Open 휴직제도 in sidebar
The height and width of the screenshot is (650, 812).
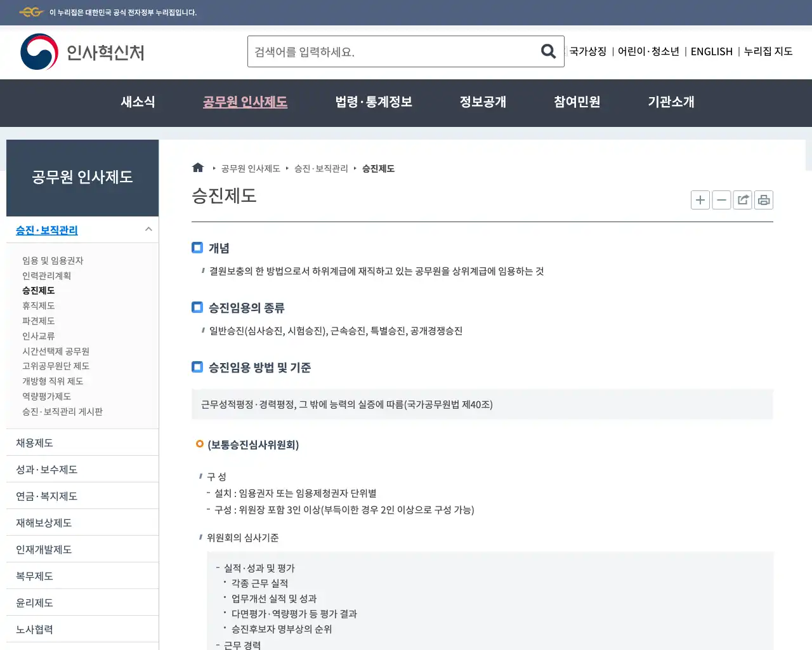pyautogui.click(x=39, y=305)
